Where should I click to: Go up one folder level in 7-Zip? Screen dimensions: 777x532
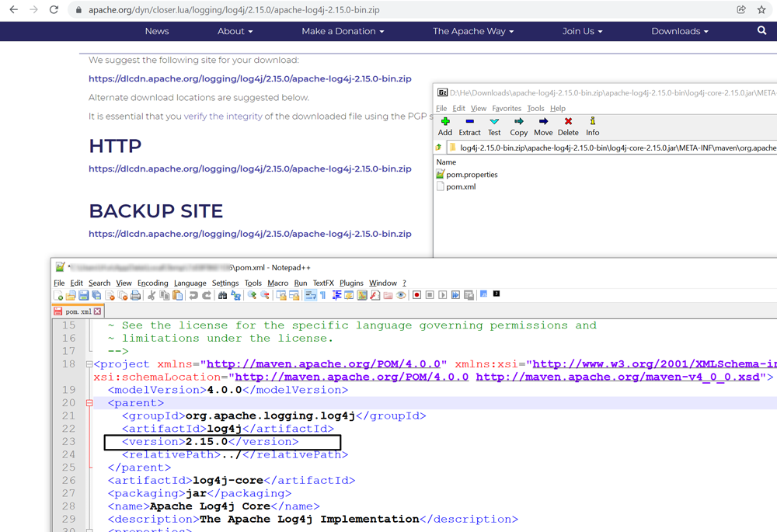click(438, 148)
